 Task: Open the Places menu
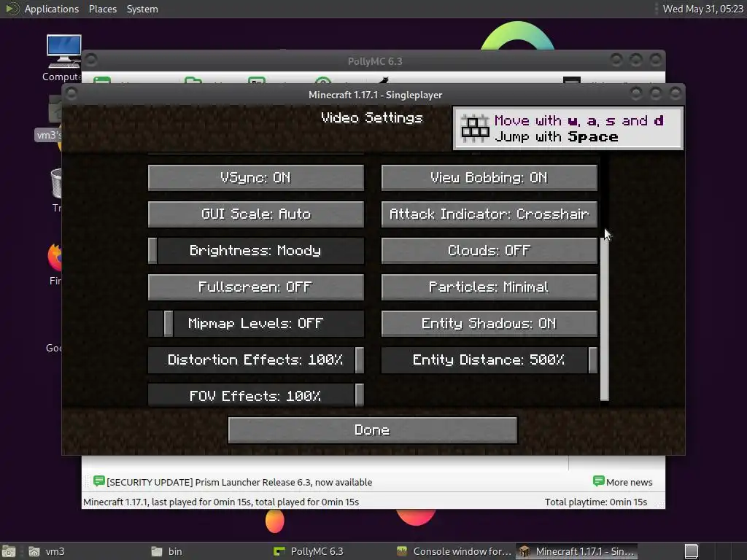102,9
